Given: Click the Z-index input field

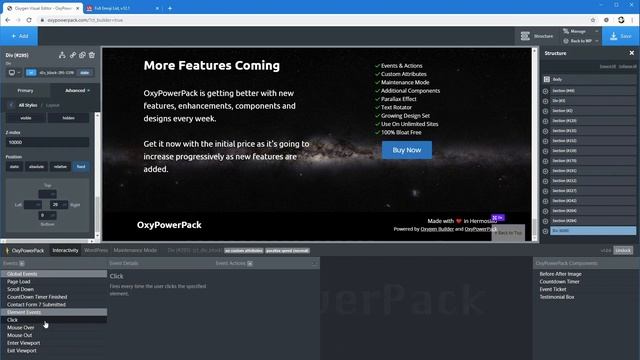Looking at the screenshot, I should (47, 142).
